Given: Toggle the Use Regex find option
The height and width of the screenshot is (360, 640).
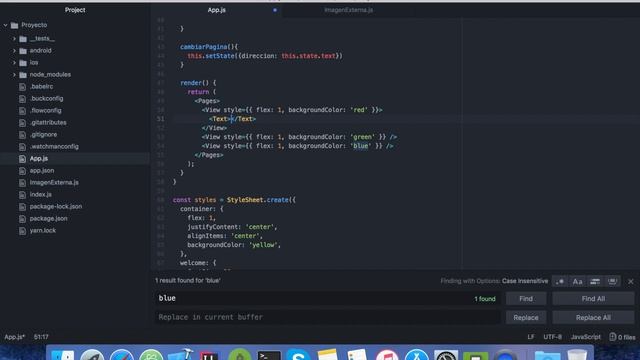Looking at the screenshot, I should coord(560,281).
